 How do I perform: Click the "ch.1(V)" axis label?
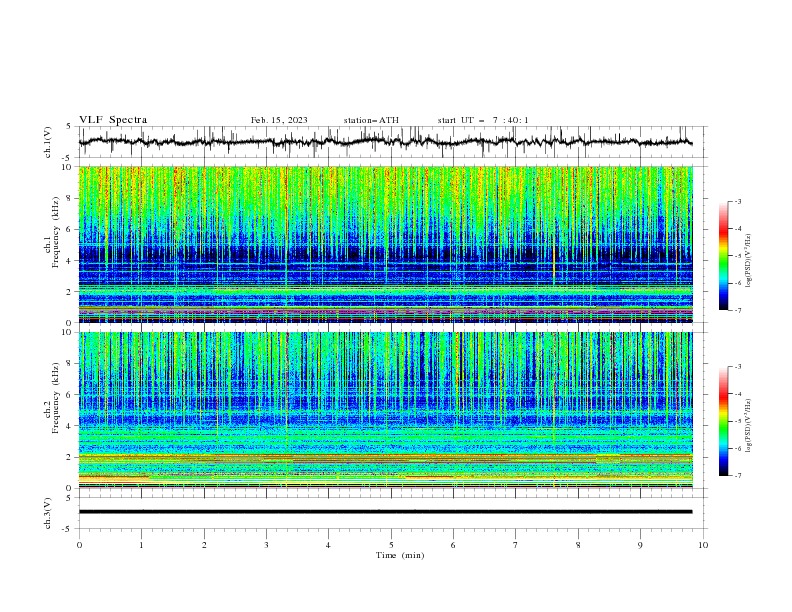click(x=48, y=142)
